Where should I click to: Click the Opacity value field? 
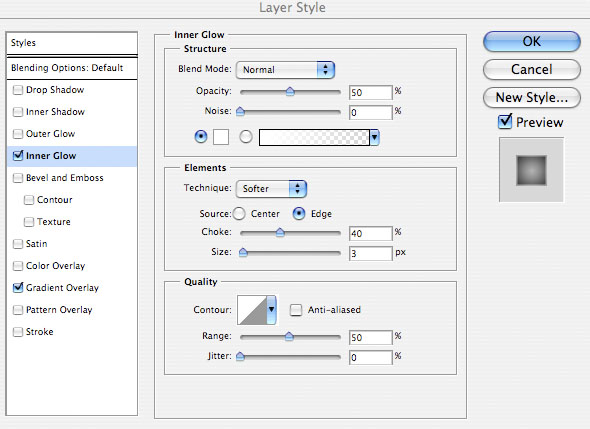pos(371,92)
